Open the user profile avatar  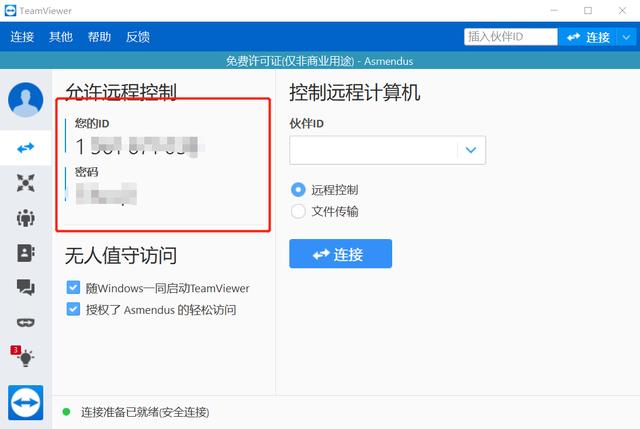tap(25, 100)
